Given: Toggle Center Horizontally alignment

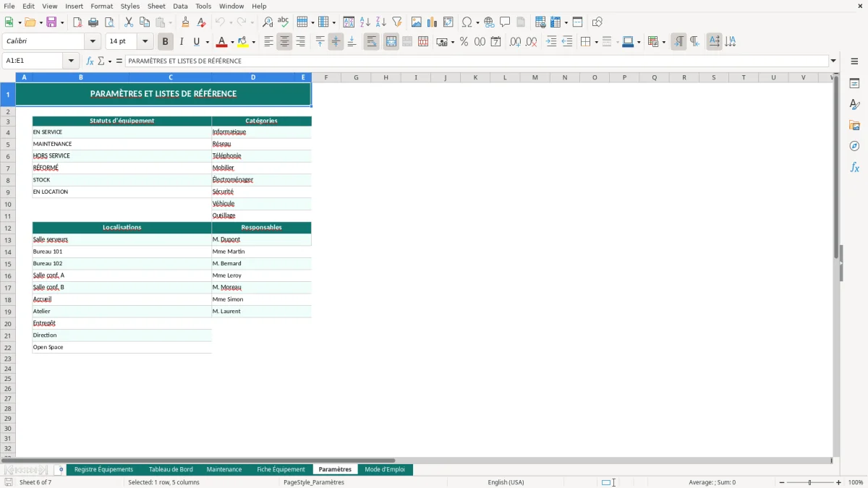Looking at the screenshot, I should 284,42.
